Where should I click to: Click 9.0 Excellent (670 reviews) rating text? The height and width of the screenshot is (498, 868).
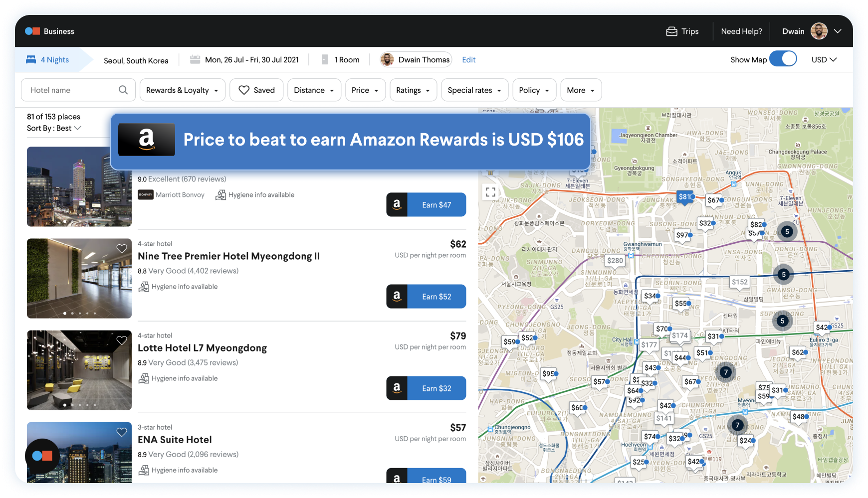(182, 179)
